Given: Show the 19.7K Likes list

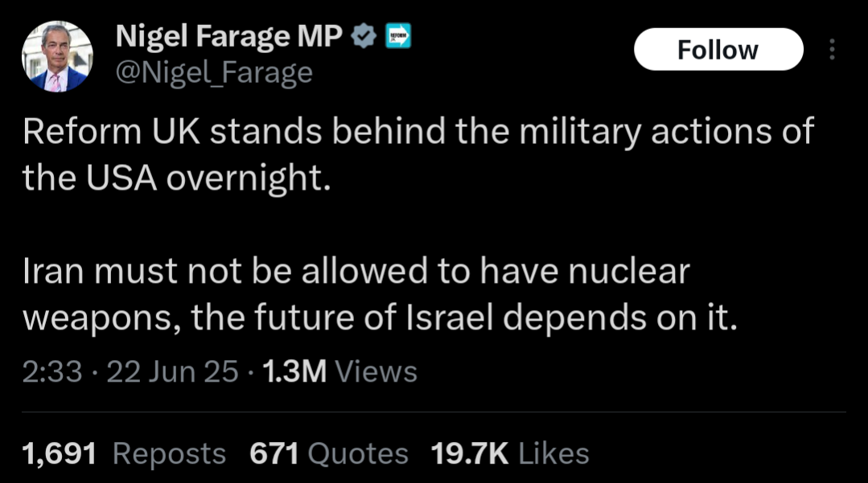Looking at the screenshot, I should [x=510, y=454].
